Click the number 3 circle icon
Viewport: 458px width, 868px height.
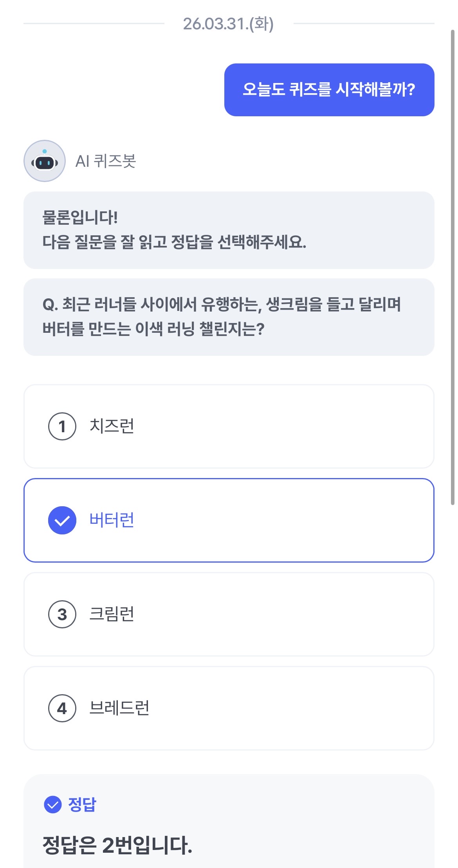(62, 614)
